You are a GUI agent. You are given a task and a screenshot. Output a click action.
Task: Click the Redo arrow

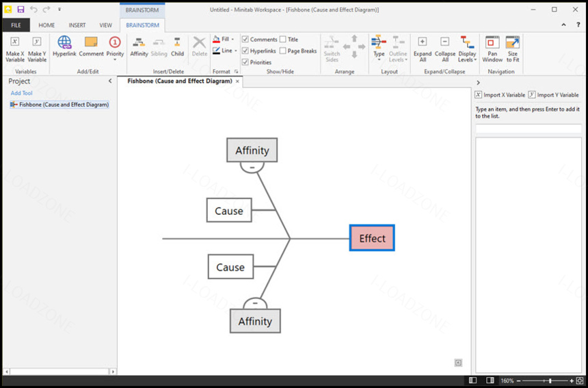click(46, 10)
